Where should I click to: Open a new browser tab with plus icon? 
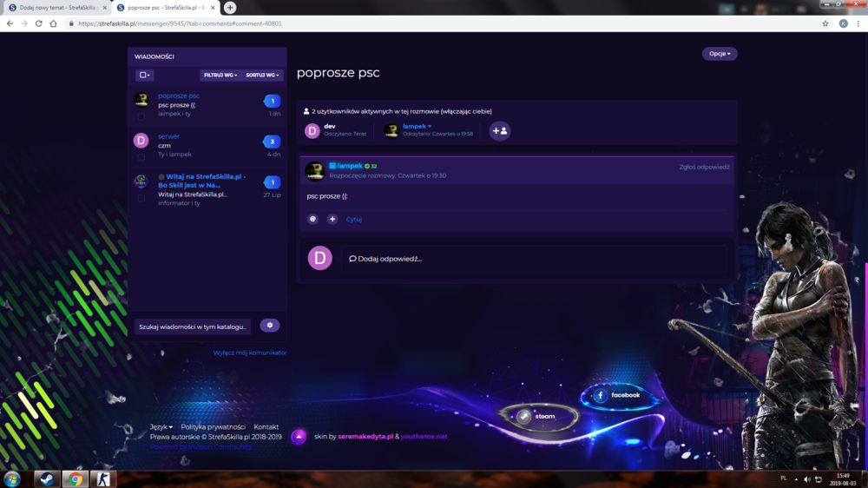click(230, 8)
